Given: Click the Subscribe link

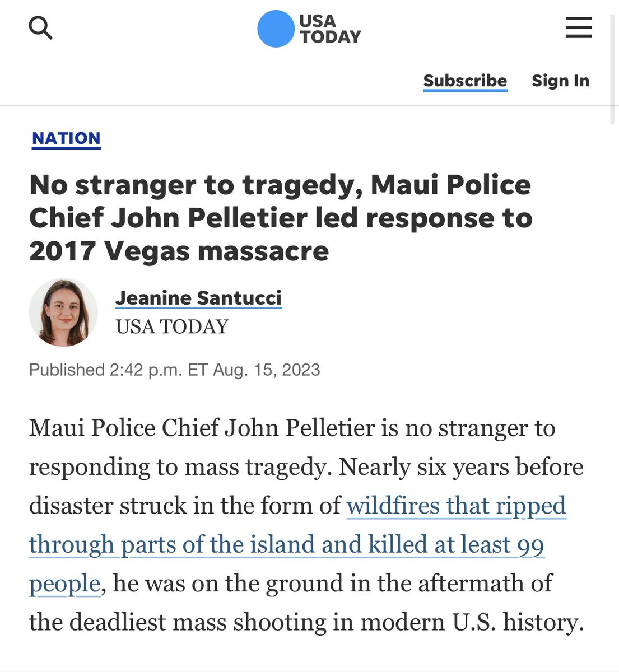Looking at the screenshot, I should point(465,81).
